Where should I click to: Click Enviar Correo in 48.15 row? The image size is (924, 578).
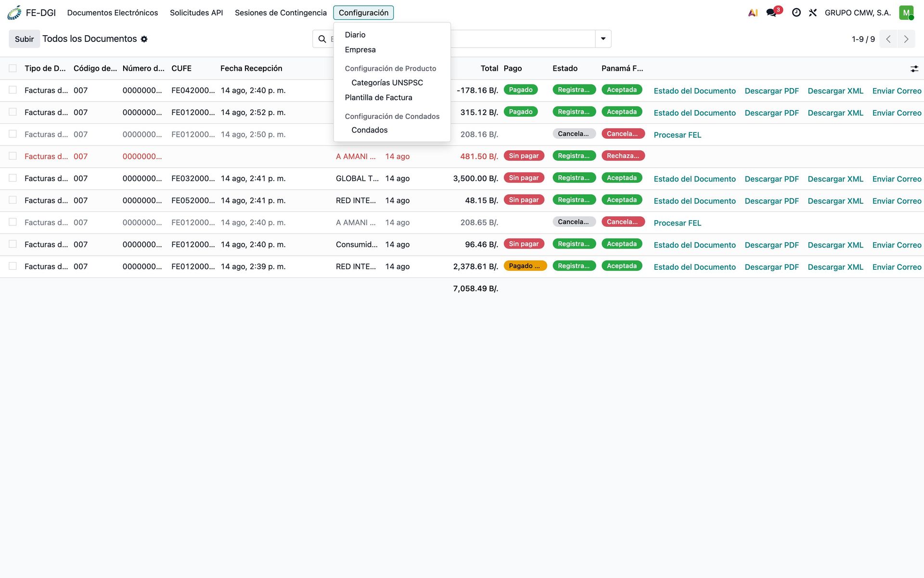(897, 201)
